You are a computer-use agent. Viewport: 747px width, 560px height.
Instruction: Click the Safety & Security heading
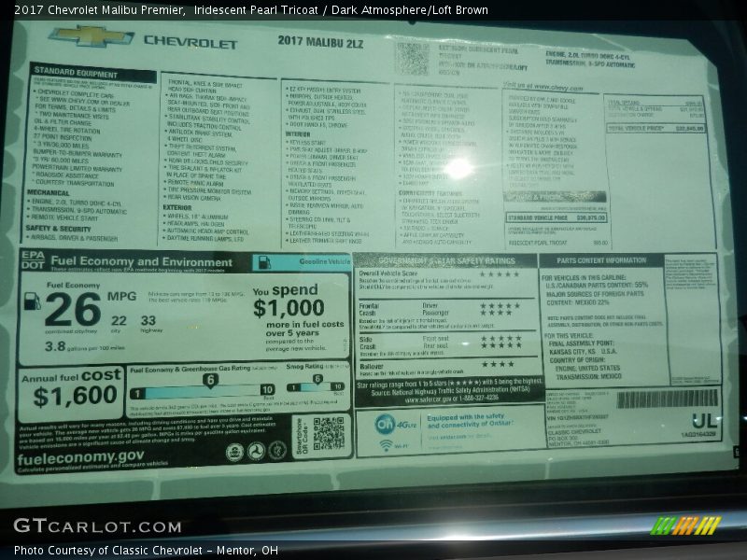coord(58,229)
